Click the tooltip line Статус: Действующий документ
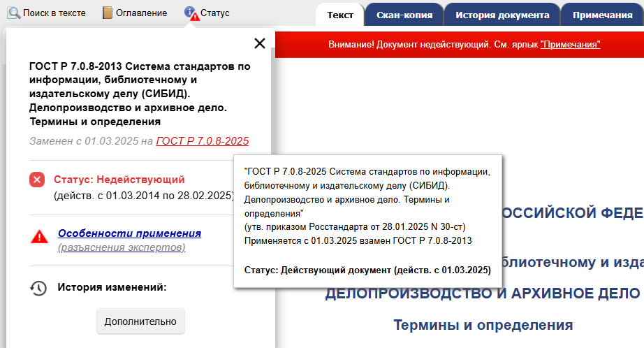This screenshot has height=348, width=644. pyautogui.click(x=367, y=270)
